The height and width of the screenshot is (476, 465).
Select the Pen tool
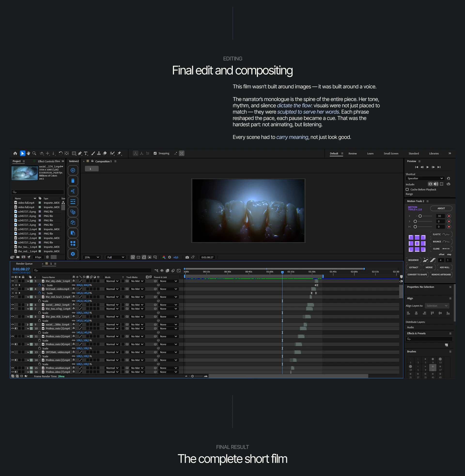coord(80,153)
